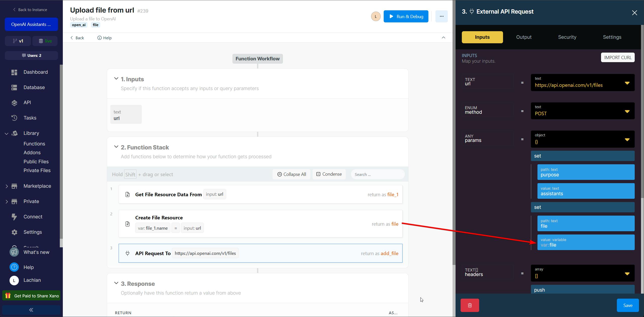Click the Database icon in sidebar
Viewport: 644px width, 317px height.
coord(14,87)
